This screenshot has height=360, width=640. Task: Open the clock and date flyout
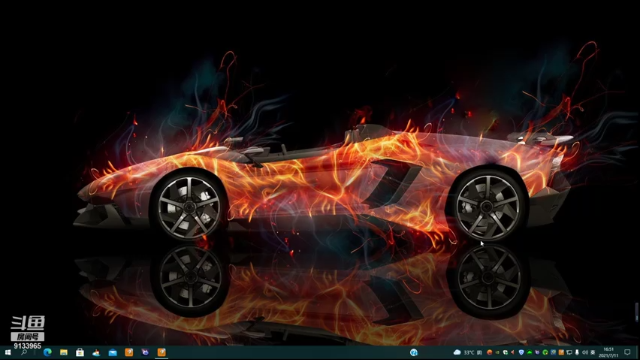(x=609, y=352)
